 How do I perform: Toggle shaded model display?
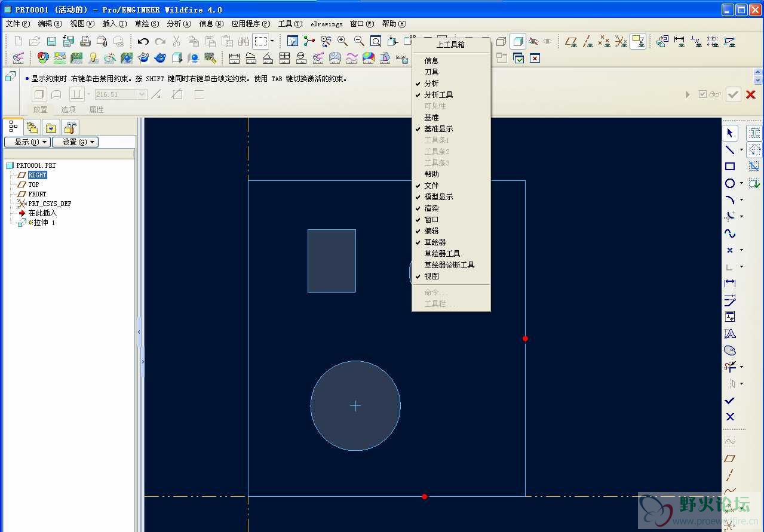click(518, 41)
